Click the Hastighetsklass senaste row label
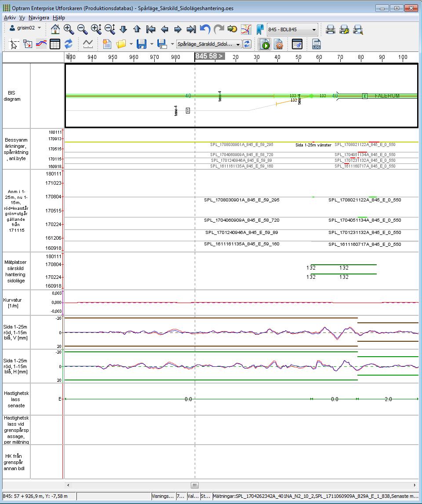422x504 pixels. [16, 399]
